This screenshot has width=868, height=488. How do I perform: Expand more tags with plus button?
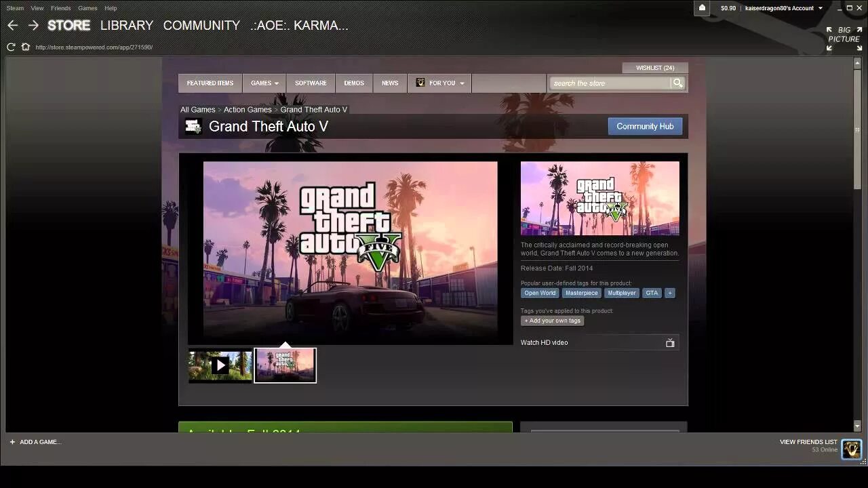pyautogui.click(x=669, y=293)
